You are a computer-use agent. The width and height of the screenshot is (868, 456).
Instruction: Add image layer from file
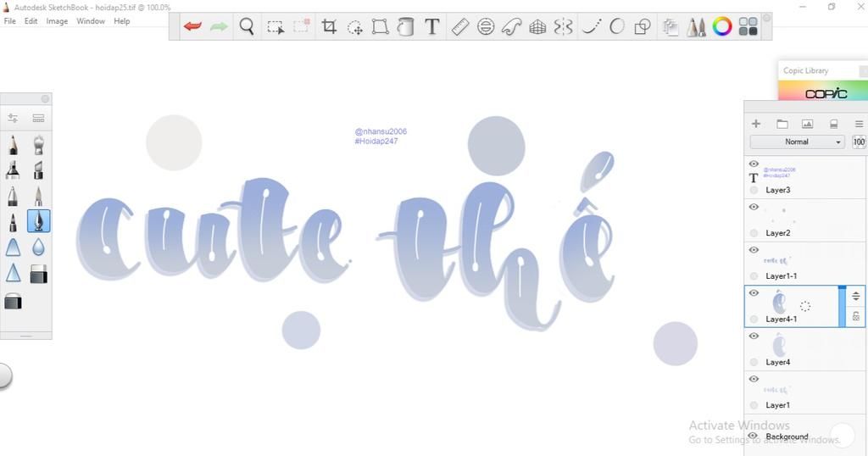point(808,124)
